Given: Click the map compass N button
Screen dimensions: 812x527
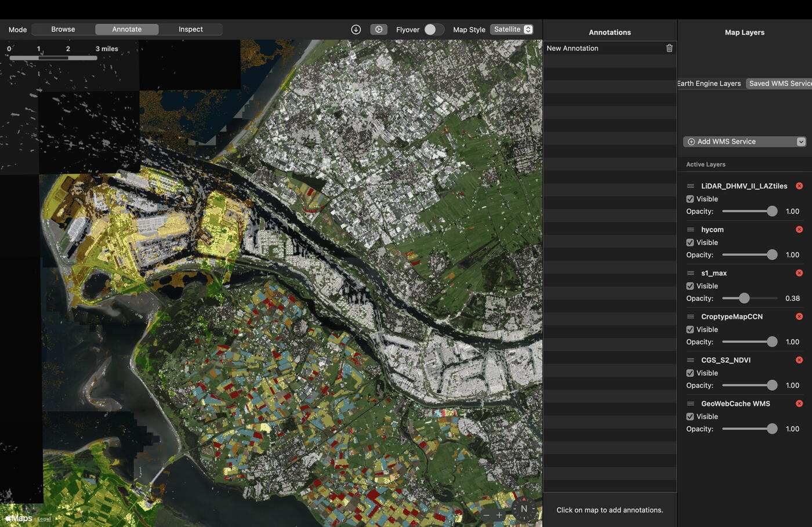Looking at the screenshot, I should tap(524, 509).
